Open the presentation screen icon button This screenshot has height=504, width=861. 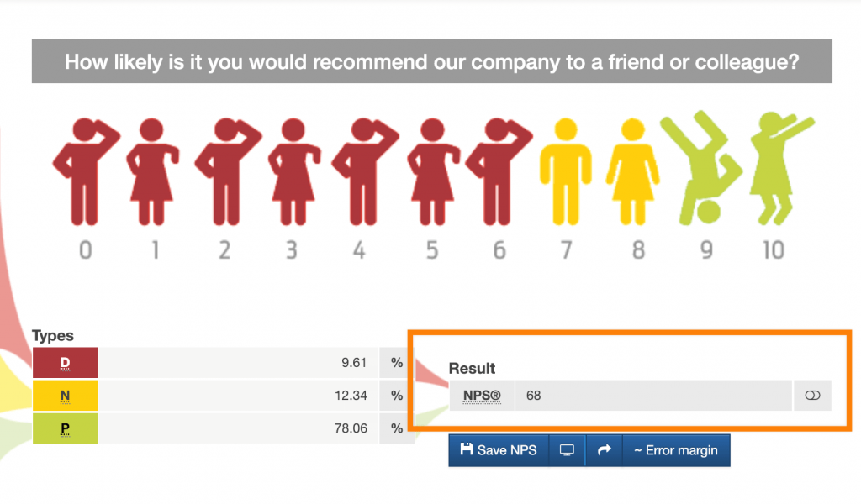tap(568, 450)
